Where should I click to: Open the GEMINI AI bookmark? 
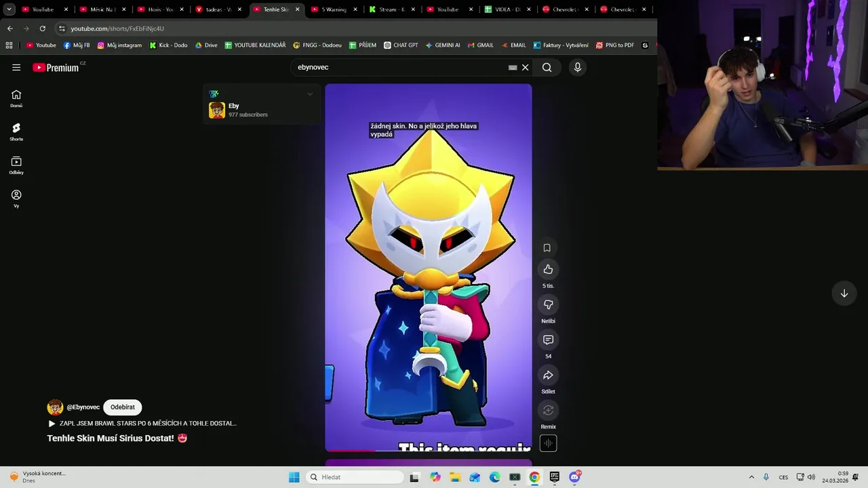(443, 45)
